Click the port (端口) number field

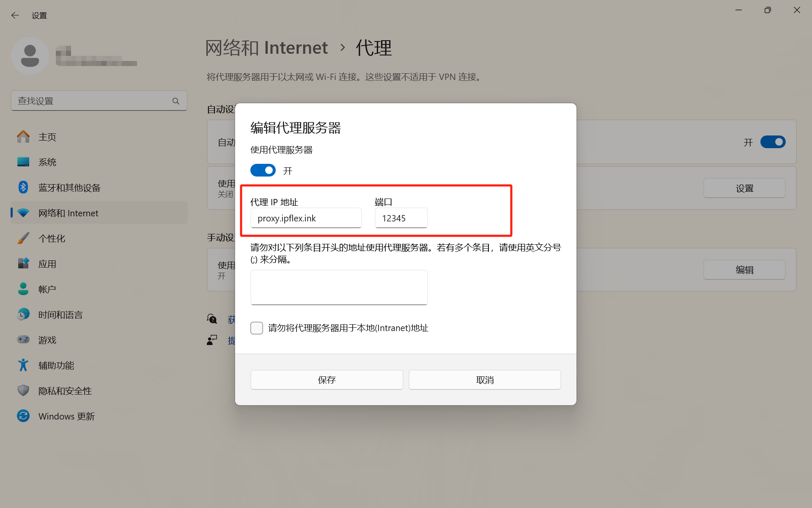coord(401,218)
